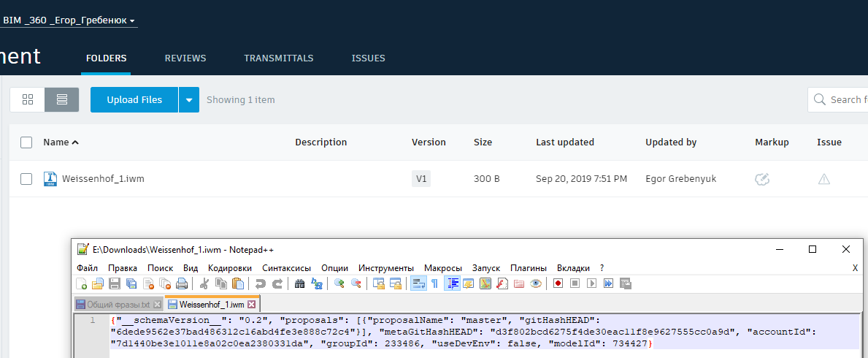868x358 pixels.
Task: Open Файл menu in Notepad++
Action: tap(88, 267)
